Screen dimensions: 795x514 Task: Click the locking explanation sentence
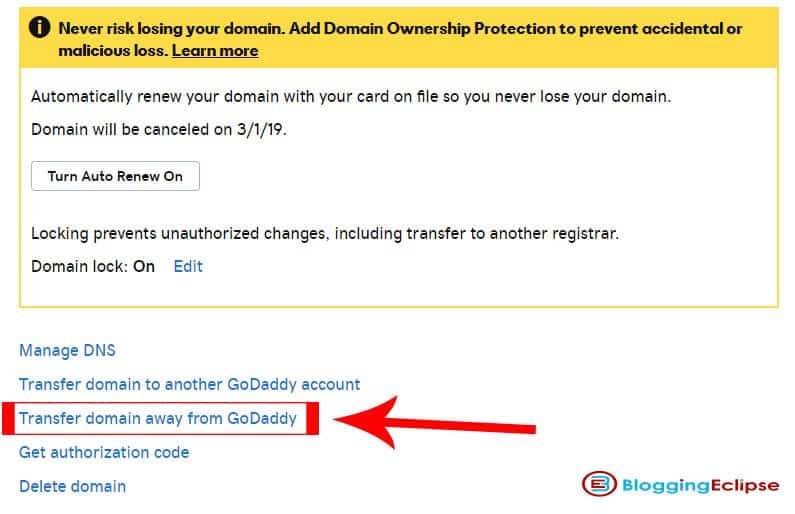[x=325, y=234]
